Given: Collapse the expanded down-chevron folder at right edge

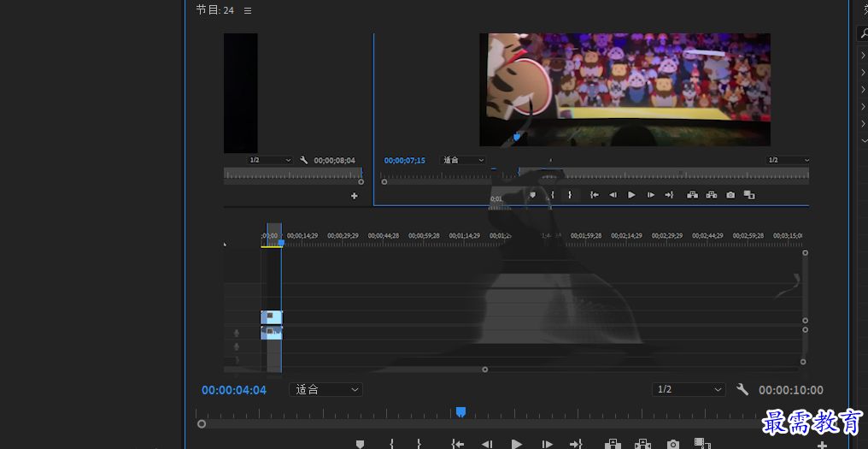Looking at the screenshot, I should (864, 141).
